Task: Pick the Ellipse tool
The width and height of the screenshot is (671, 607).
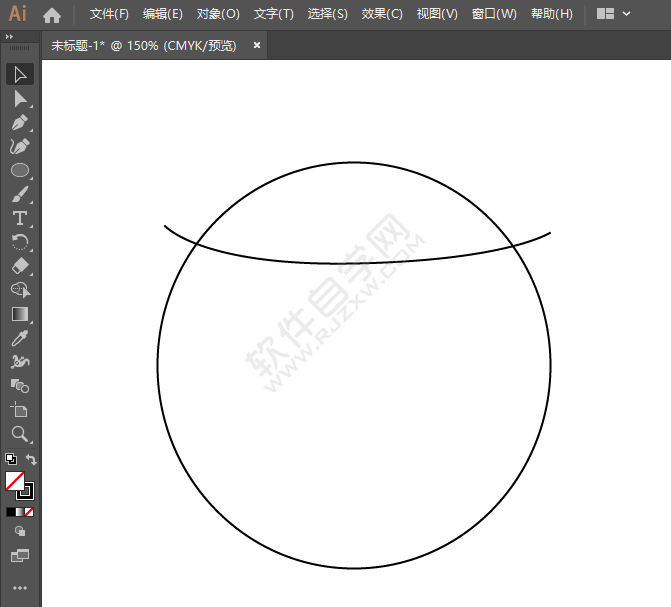Action: (19, 170)
